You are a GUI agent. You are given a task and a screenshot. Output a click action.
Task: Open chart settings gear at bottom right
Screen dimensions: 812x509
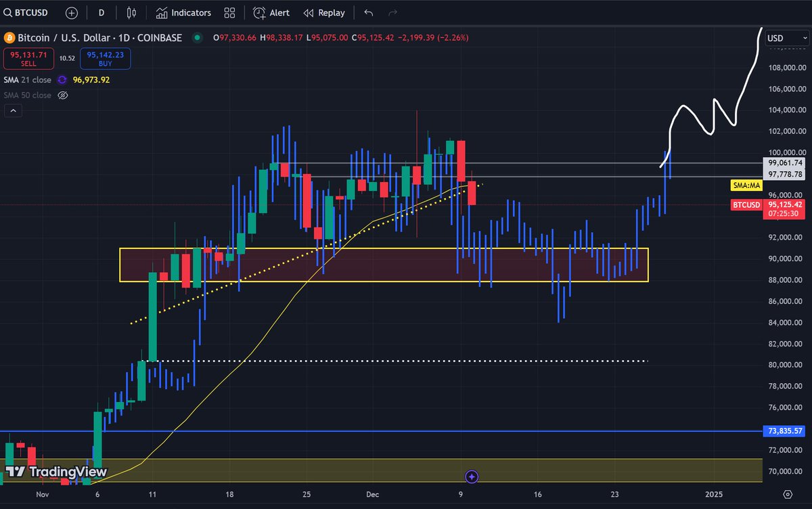pyautogui.click(x=788, y=495)
